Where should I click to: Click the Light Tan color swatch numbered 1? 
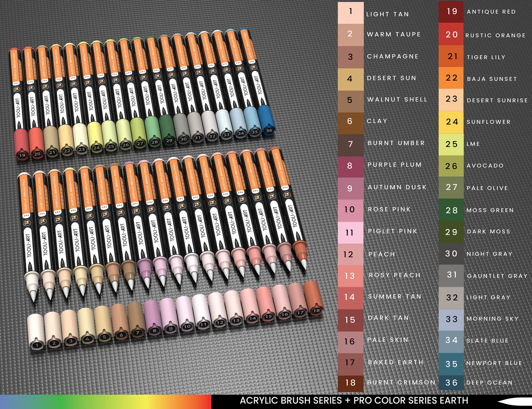tap(350, 13)
